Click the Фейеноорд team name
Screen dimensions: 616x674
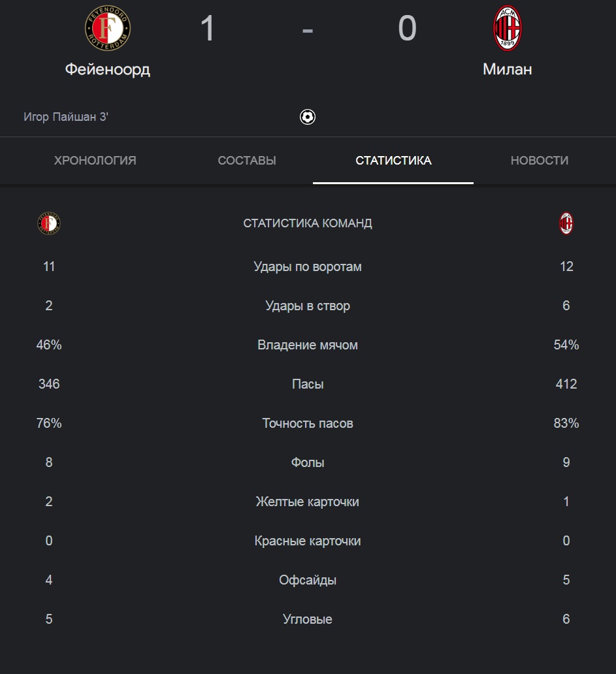click(108, 69)
